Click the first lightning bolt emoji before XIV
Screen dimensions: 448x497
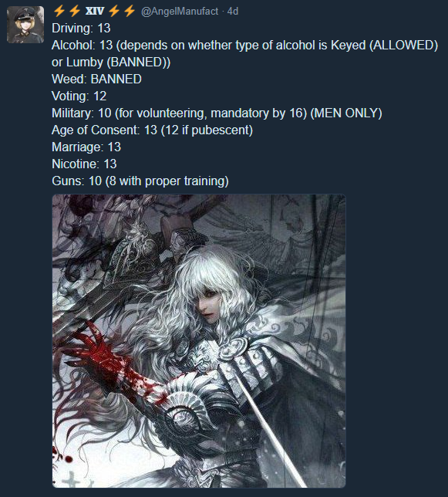pyautogui.click(x=59, y=11)
